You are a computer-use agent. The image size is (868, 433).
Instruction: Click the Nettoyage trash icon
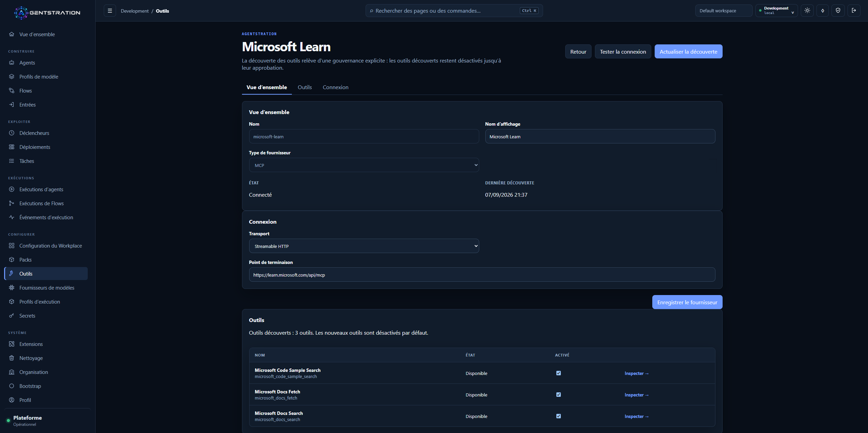click(x=12, y=358)
